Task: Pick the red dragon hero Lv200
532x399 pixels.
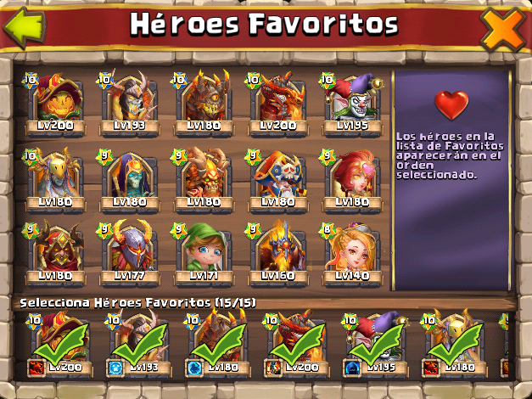Action: (x=278, y=104)
